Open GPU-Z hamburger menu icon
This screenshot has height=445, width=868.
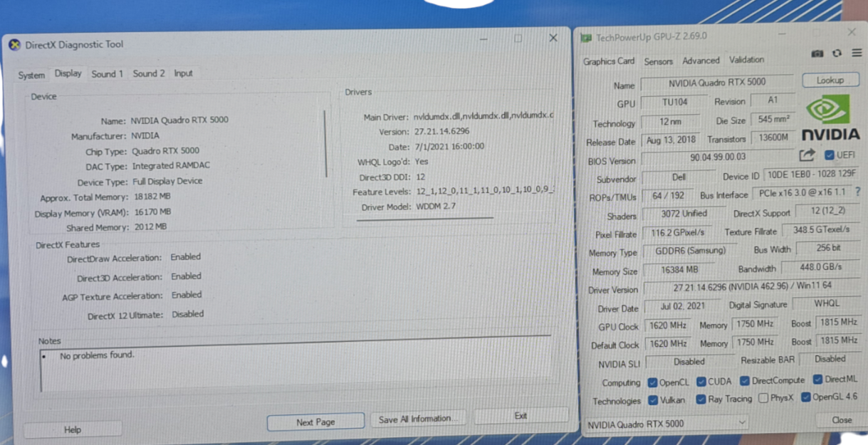(855, 53)
